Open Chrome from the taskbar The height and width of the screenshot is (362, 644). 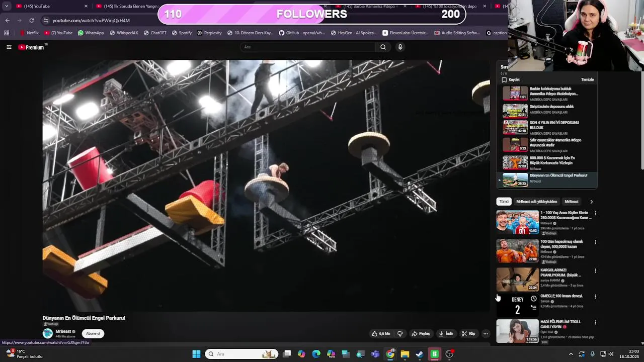(x=390, y=354)
